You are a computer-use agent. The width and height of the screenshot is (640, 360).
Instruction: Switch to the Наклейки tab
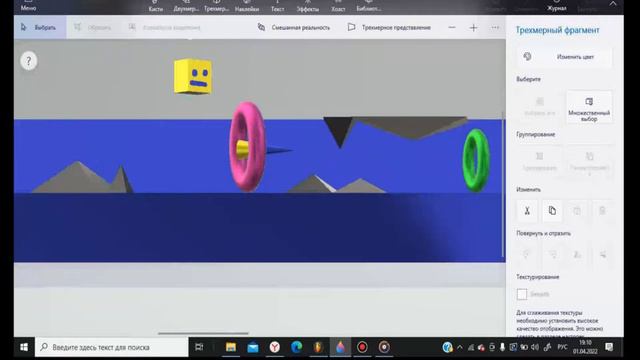pos(247,6)
